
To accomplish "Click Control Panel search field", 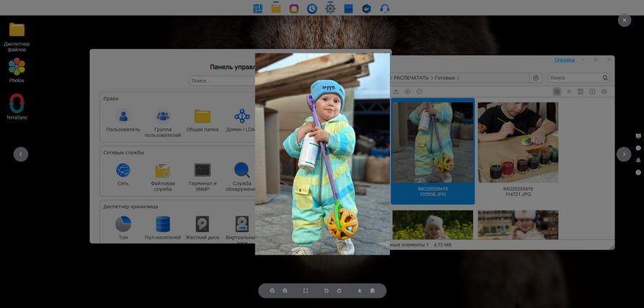I will [222, 81].
